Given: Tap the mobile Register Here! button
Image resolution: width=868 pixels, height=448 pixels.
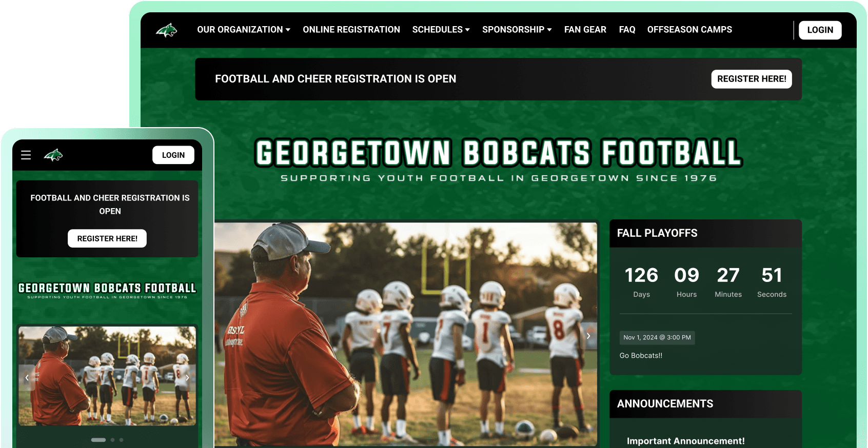Looking at the screenshot, I should [107, 238].
